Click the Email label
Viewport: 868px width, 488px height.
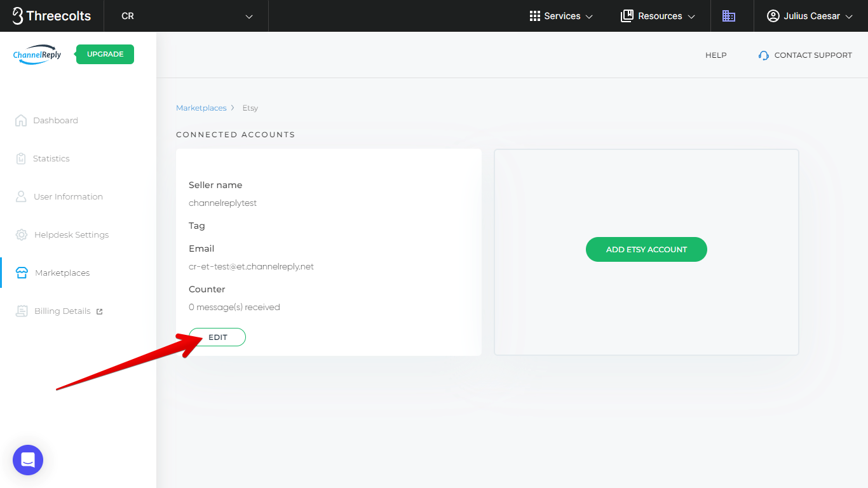tap(201, 248)
